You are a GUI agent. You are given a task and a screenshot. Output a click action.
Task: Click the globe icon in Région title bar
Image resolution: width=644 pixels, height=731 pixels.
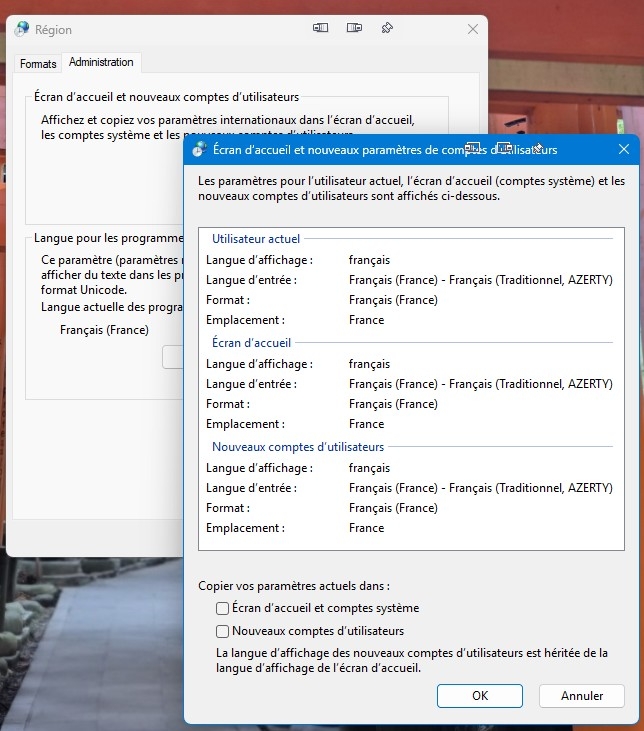[21, 29]
